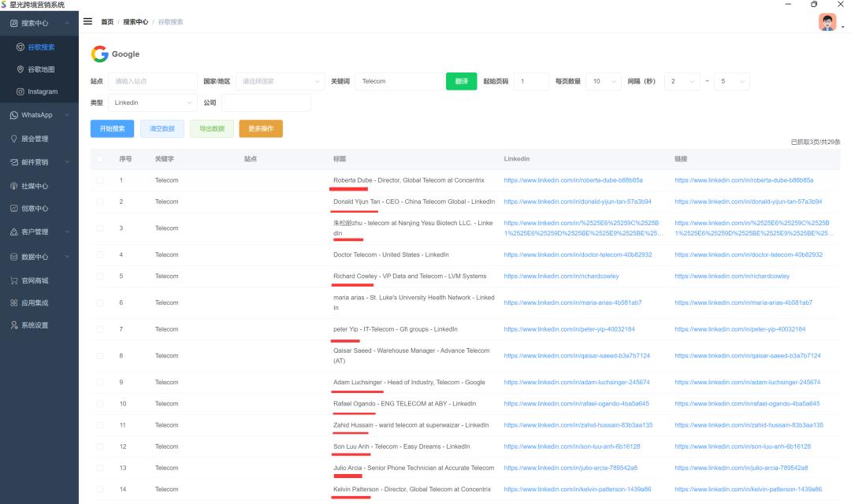This screenshot has height=504, width=851.
Task: Open the WhatsApp sidebar menu icon
Action: point(14,115)
